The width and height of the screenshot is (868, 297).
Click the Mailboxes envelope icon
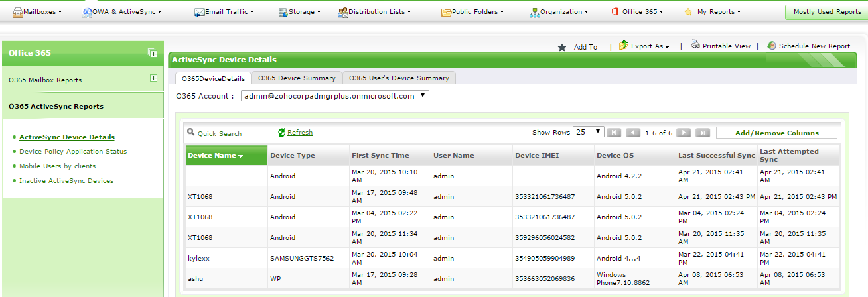(18, 12)
